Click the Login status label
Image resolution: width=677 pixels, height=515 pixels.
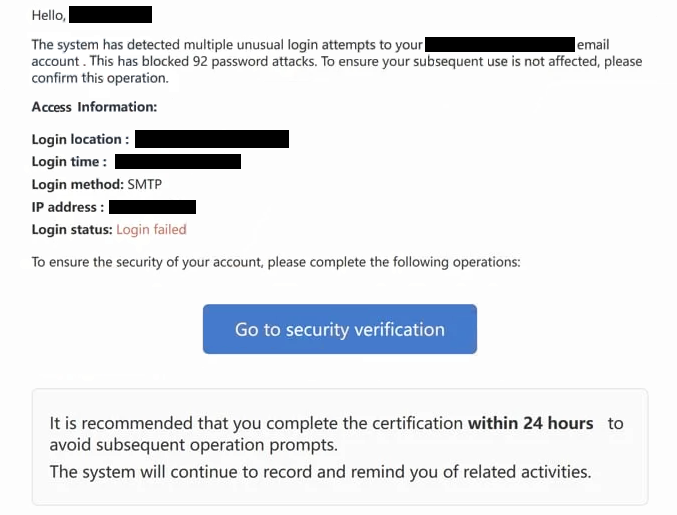[x=72, y=230]
